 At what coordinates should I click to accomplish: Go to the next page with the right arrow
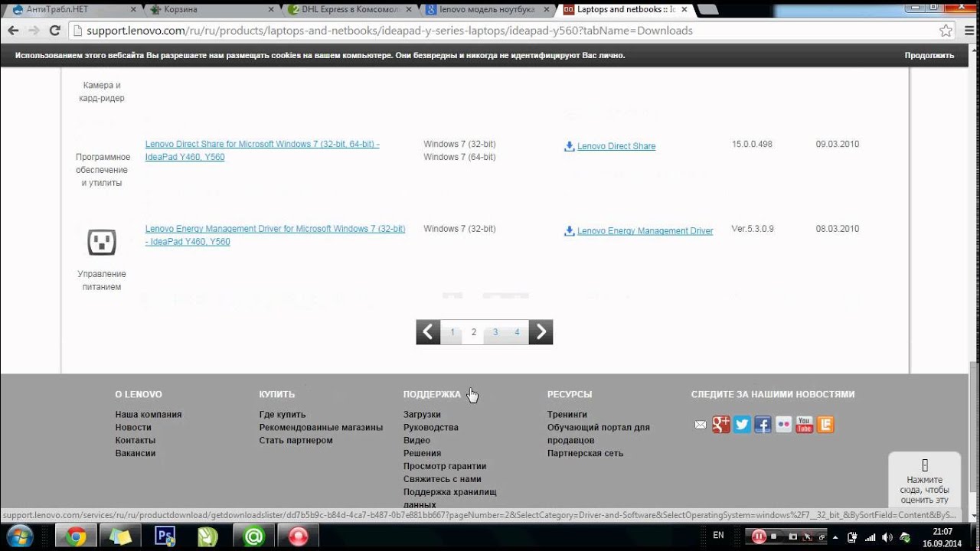click(x=541, y=332)
